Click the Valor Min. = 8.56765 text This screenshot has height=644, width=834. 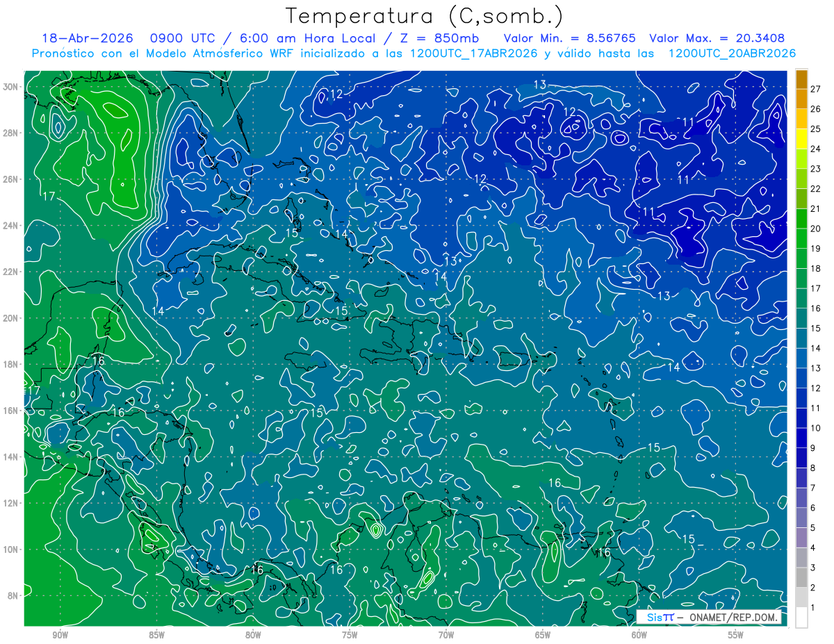pos(570,38)
